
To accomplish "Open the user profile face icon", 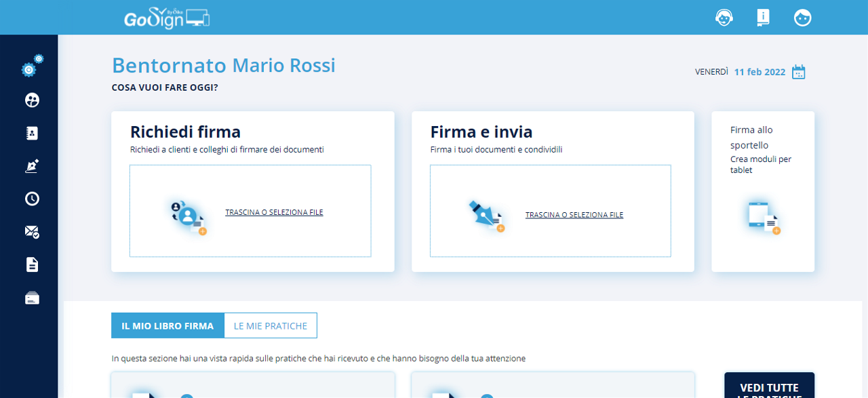I will coord(802,18).
